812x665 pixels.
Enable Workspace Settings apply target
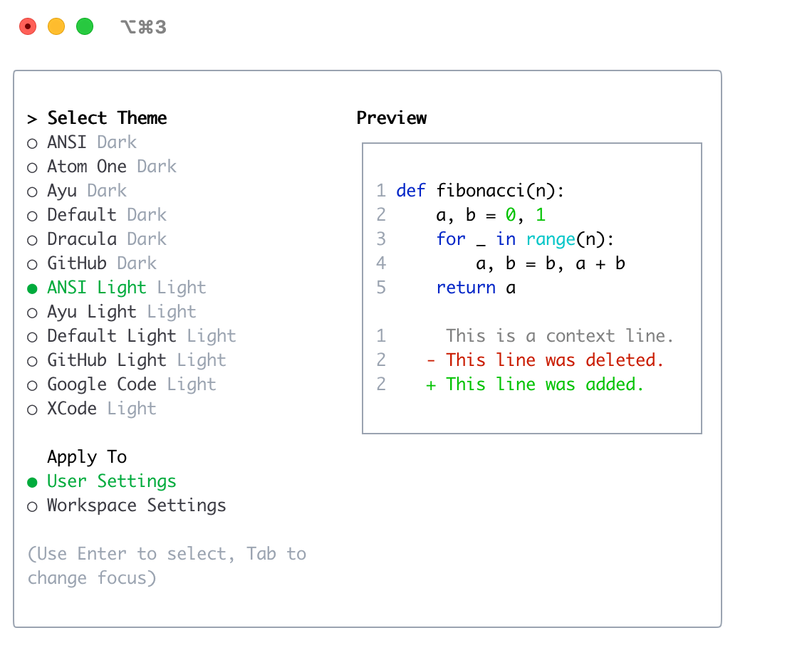(135, 505)
